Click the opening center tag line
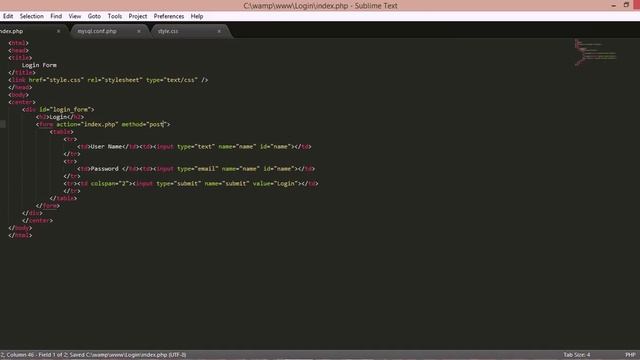 (22, 102)
